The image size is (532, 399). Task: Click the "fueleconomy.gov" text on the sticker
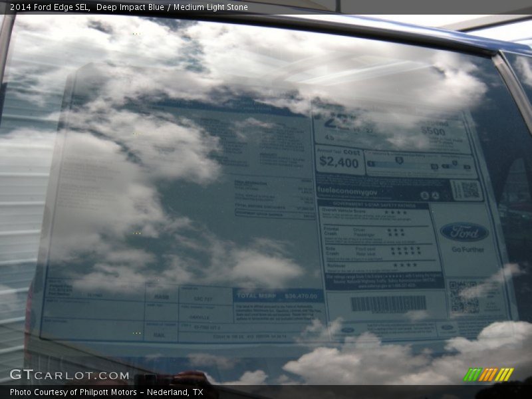point(347,191)
